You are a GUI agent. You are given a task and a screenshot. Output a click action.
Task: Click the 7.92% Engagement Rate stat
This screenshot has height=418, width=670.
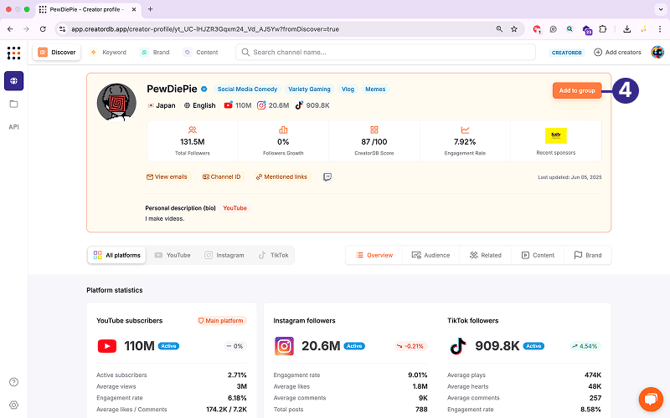[465, 141]
